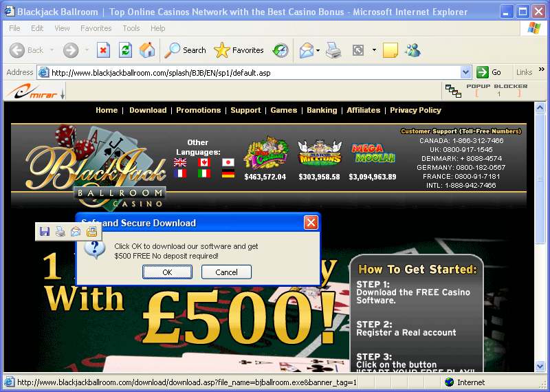Click the popup blocker windows icon
Image resolution: width=550 pixels, height=392 pixels.
coord(453,91)
